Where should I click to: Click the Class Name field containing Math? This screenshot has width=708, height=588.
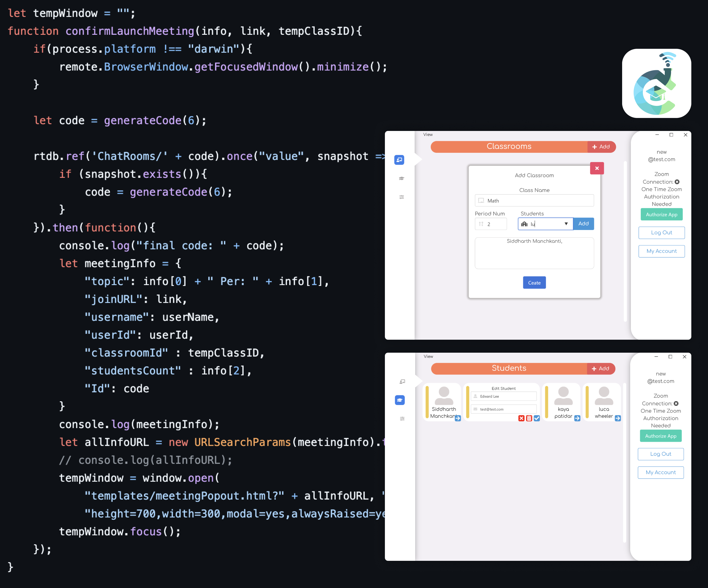pos(534,201)
